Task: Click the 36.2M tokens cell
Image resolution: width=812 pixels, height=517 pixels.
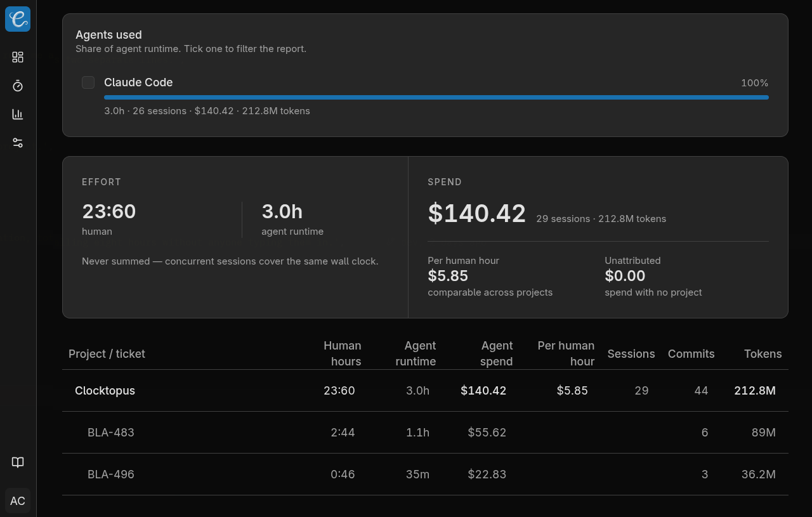Action: (758, 474)
